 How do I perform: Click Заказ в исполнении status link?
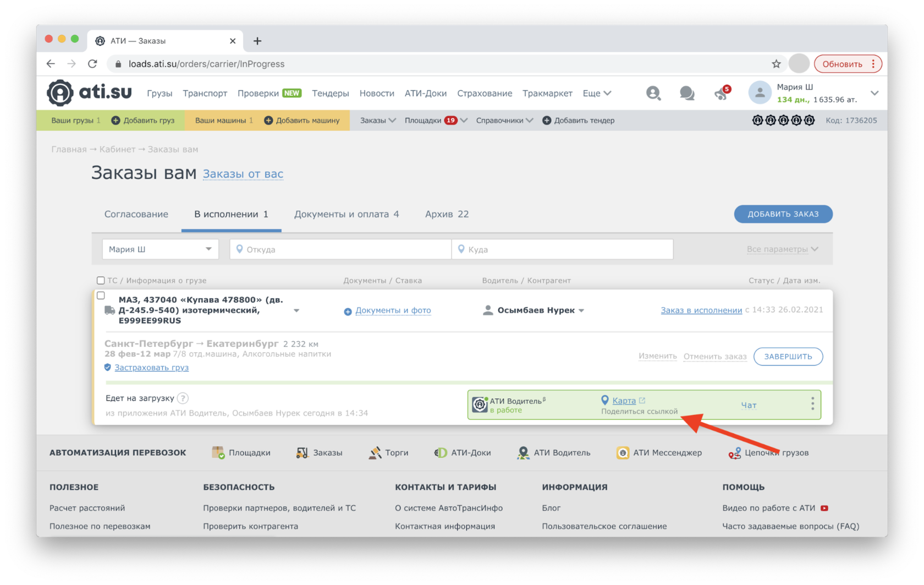pos(701,310)
